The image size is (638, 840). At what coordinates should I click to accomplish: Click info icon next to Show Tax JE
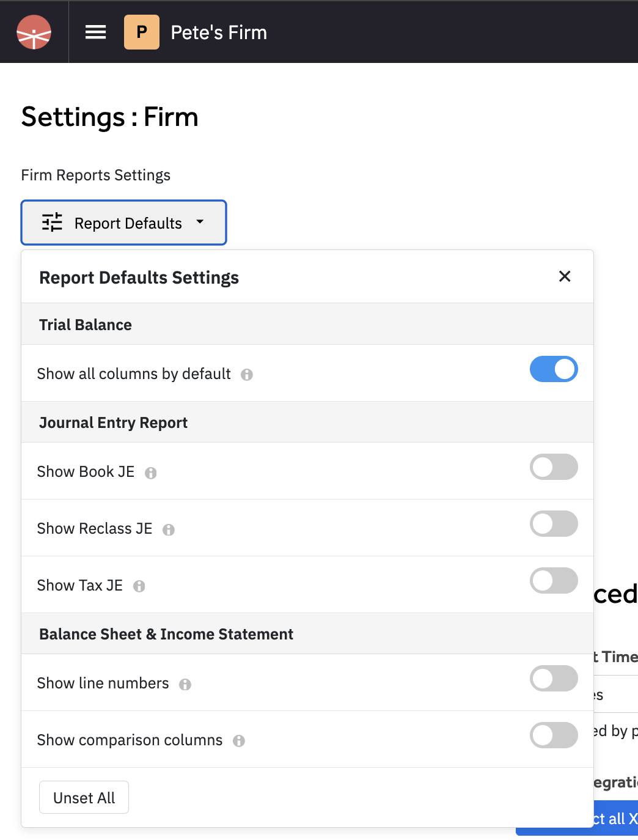click(x=139, y=586)
